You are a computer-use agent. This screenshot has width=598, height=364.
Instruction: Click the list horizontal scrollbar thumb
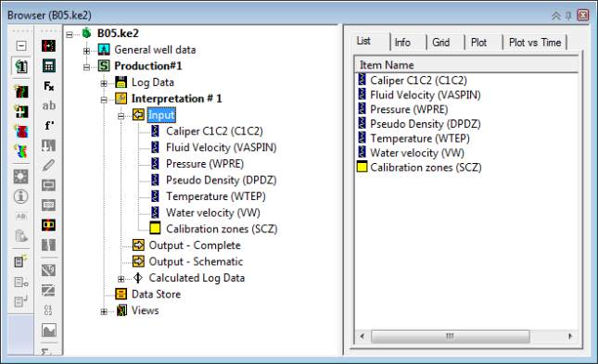tap(450, 336)
